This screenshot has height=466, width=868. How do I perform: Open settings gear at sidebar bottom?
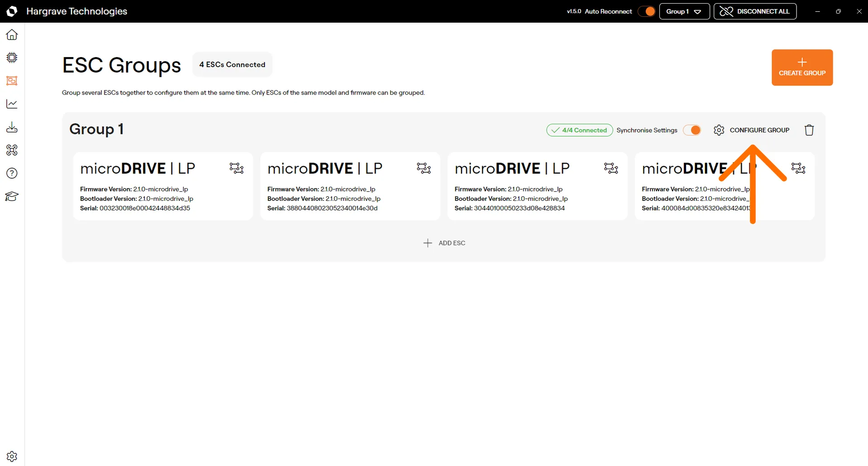[x=12, y=456]
